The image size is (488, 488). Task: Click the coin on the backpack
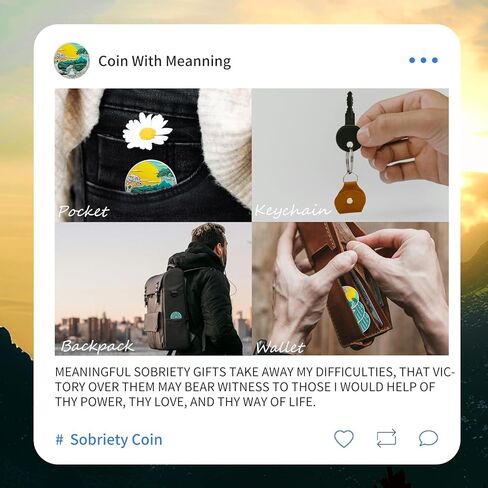coord(175,315)
